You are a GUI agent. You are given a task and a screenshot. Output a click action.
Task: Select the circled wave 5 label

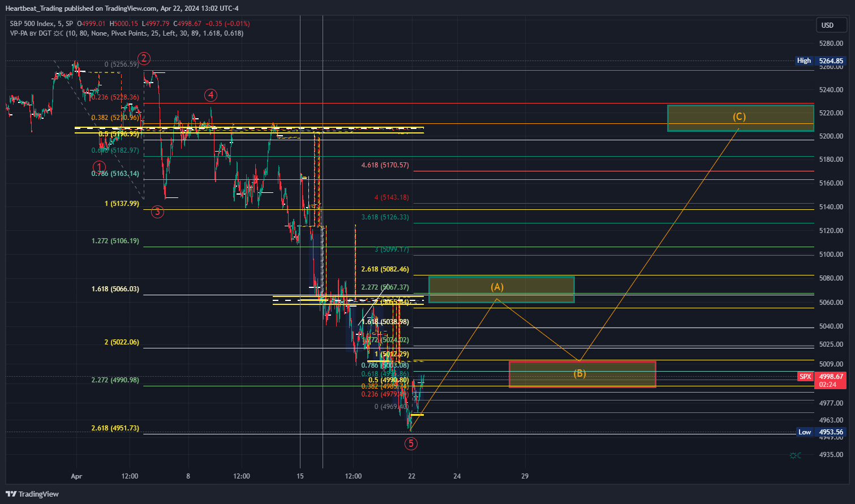point(411,443)
